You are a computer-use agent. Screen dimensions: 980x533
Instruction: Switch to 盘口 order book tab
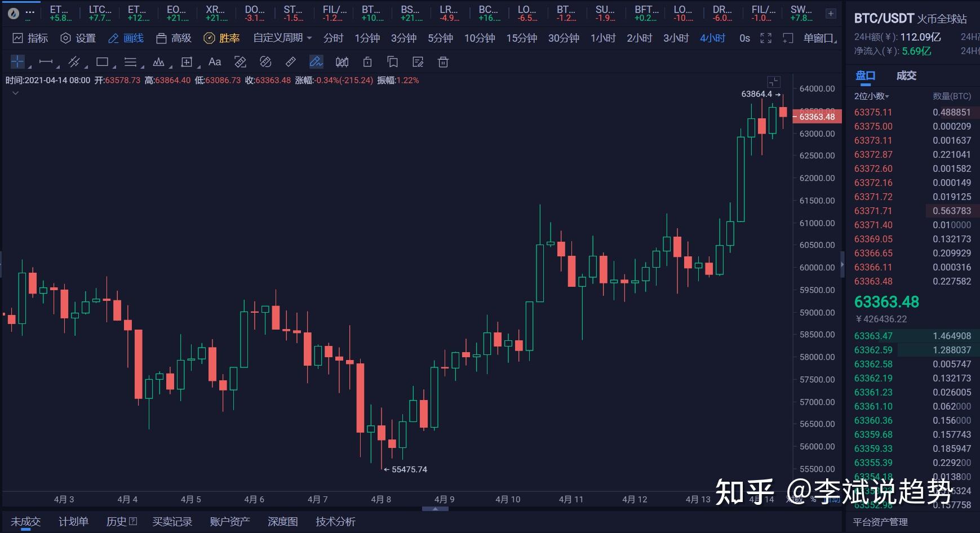(865, 75)
